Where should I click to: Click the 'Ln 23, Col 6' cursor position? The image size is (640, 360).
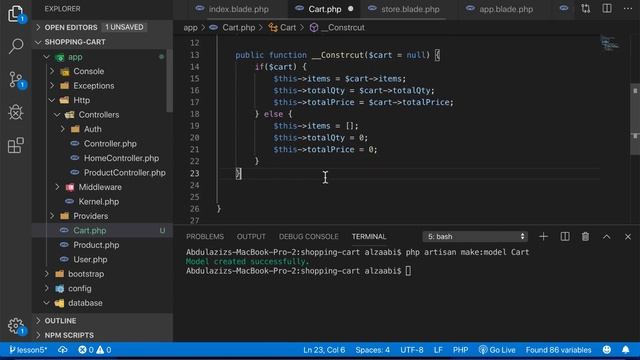click(324, 350)
